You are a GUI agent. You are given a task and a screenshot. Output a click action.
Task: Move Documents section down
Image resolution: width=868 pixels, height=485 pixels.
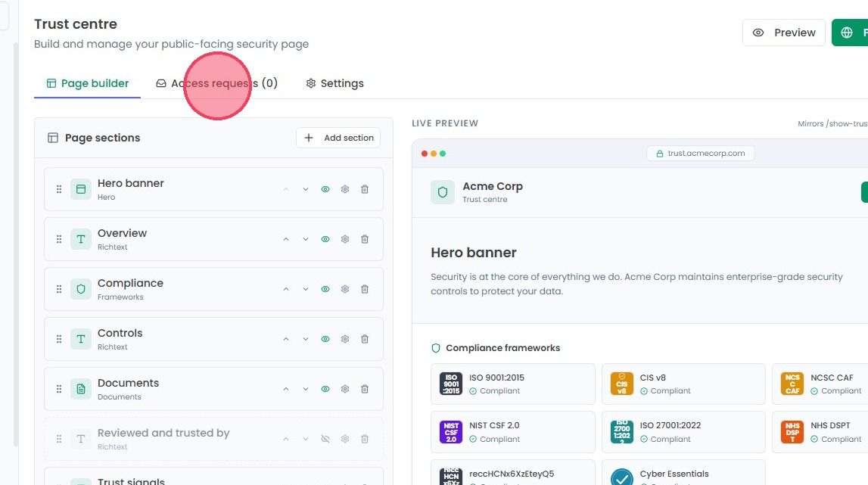306,389
